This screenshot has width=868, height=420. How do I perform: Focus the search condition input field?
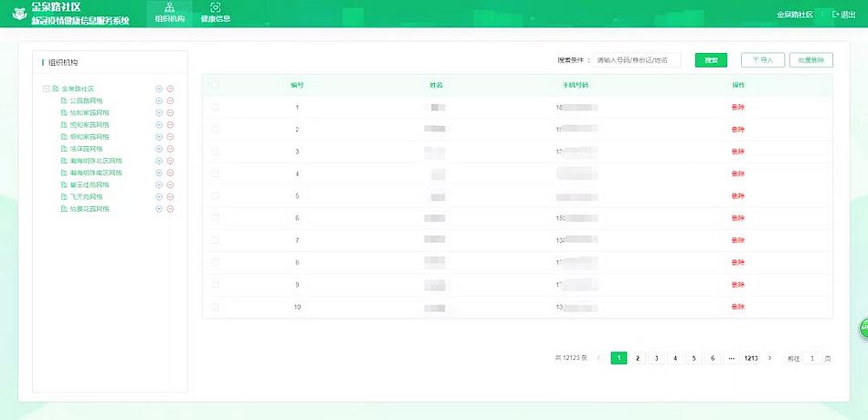[x=637, y=59]
